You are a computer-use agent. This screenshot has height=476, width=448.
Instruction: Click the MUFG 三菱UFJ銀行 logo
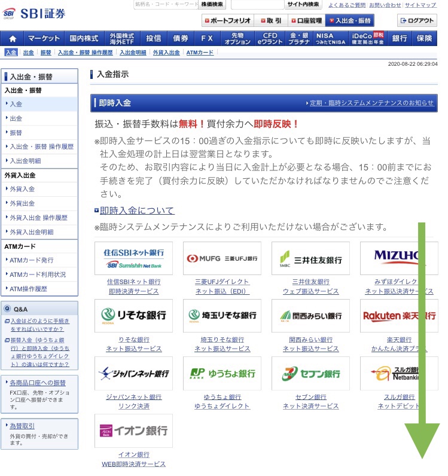tap(222, 258)
